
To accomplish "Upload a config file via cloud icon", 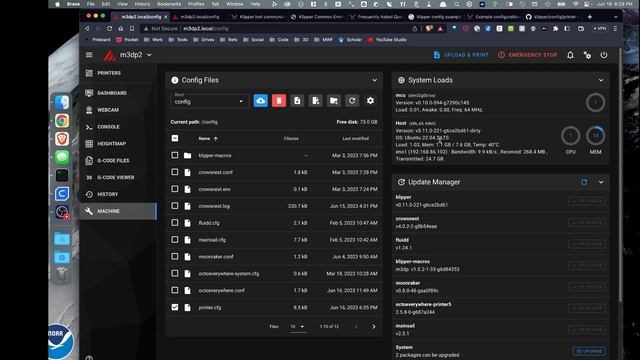I will 260,101.
